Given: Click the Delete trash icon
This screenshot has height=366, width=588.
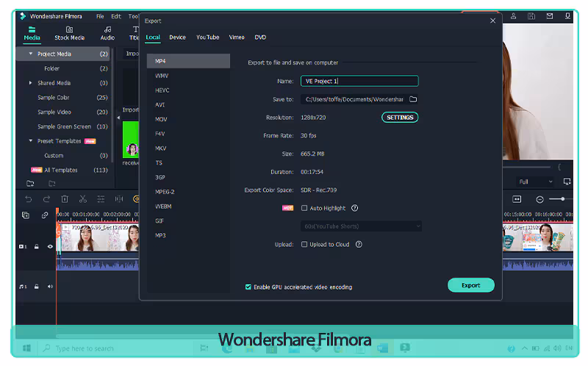Looking at the screenshot, I should pos(65,199).
